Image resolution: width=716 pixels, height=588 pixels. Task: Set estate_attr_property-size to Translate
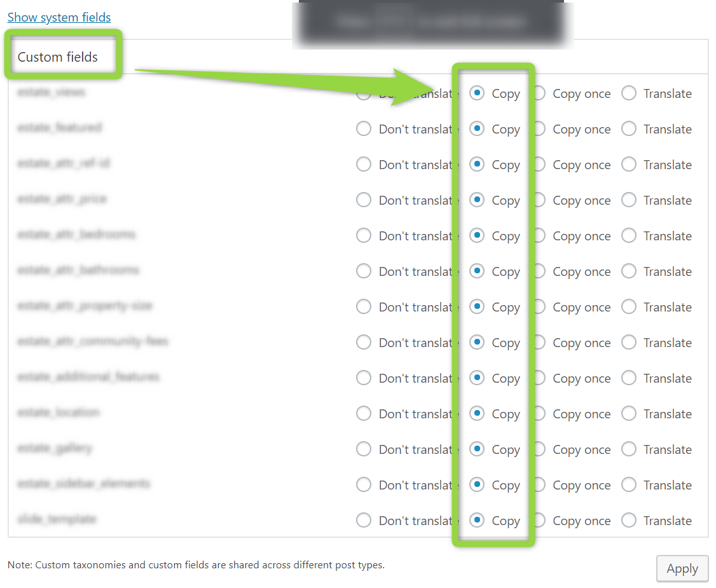[629, 307]
